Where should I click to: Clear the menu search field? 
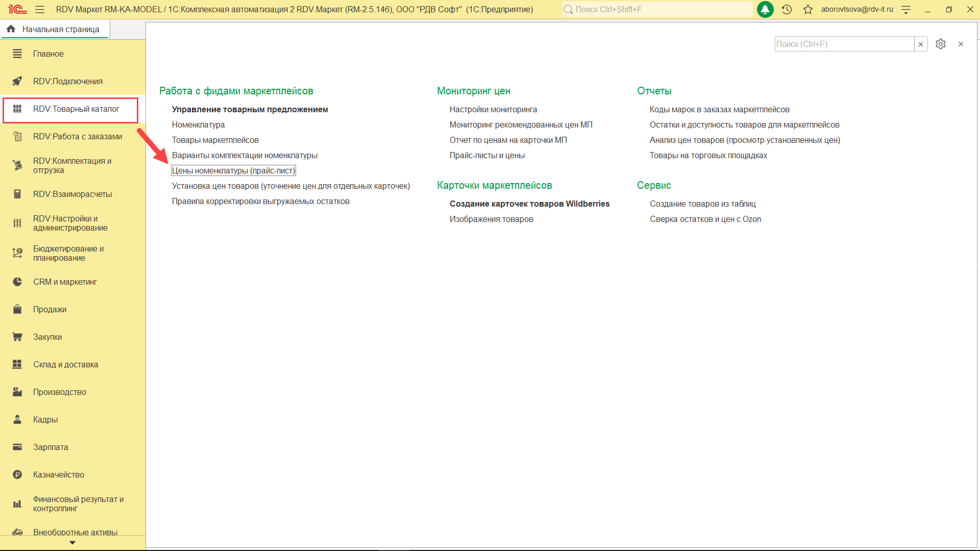pyautogui.click(x=921, y=44)
